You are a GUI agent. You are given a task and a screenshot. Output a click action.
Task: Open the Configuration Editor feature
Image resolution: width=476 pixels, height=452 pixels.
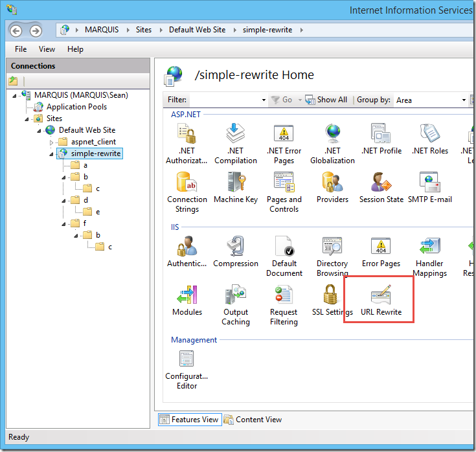coord(187,369)
